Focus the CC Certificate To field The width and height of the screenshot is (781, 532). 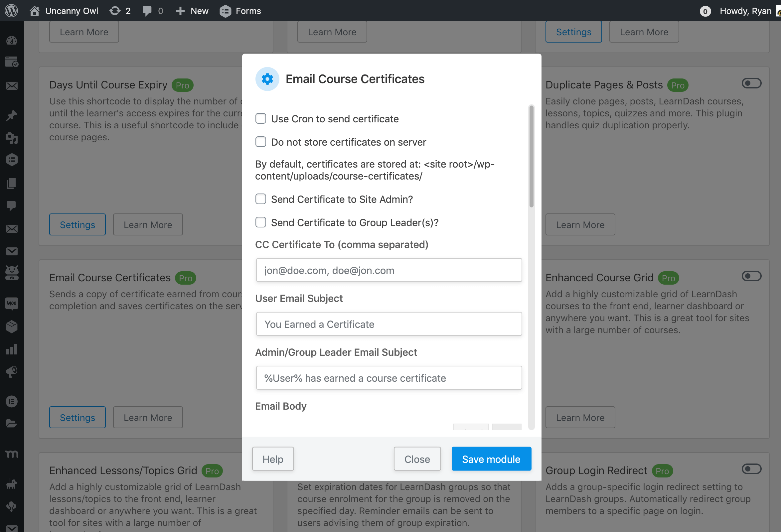[389, 270]
